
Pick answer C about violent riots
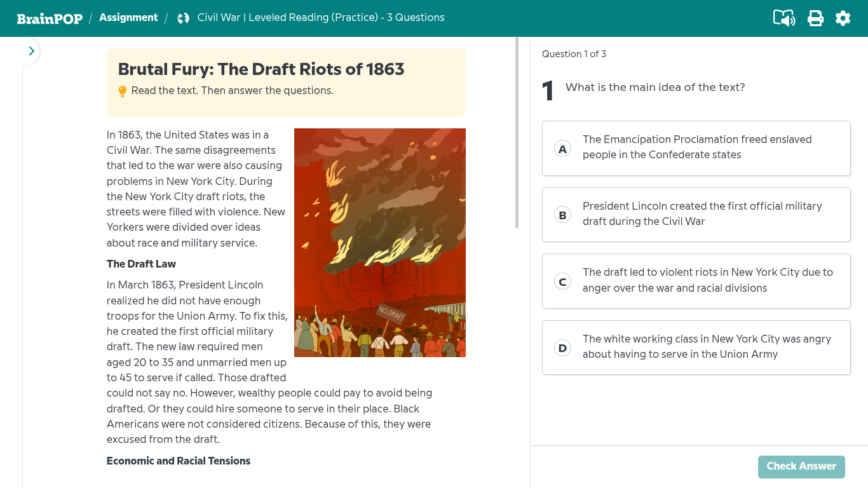coord(696,281)
